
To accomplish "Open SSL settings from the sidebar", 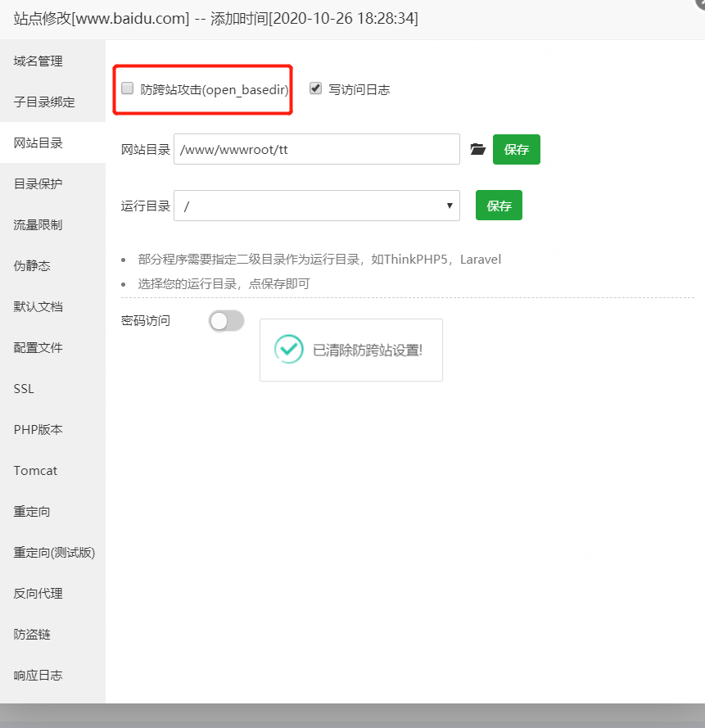I will (23, 388).
